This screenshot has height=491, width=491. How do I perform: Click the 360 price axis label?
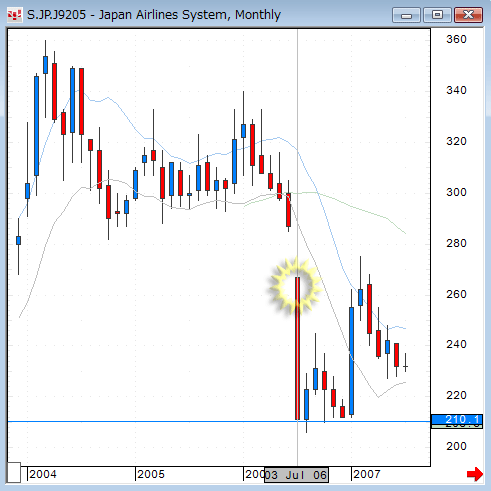tap(456, 39)
